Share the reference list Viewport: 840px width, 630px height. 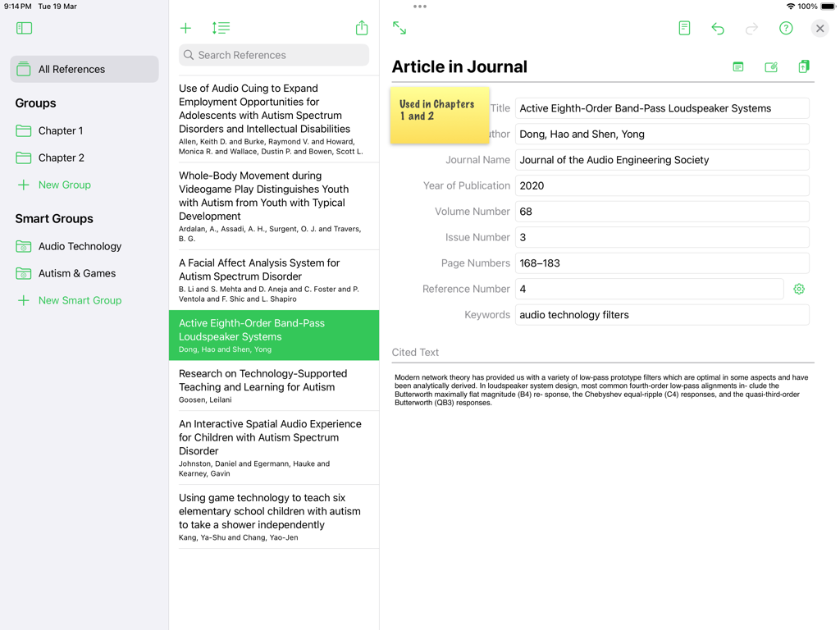(x=361, y=27)
